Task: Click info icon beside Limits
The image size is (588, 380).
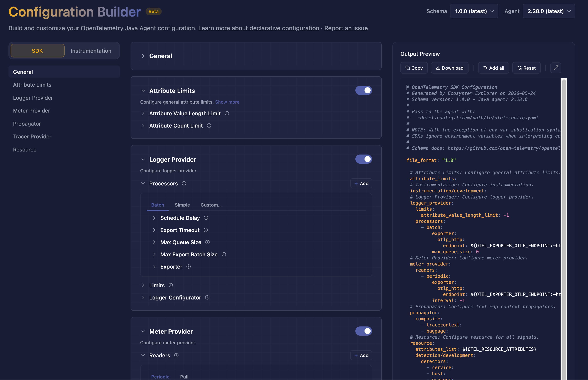Action: 171,285
